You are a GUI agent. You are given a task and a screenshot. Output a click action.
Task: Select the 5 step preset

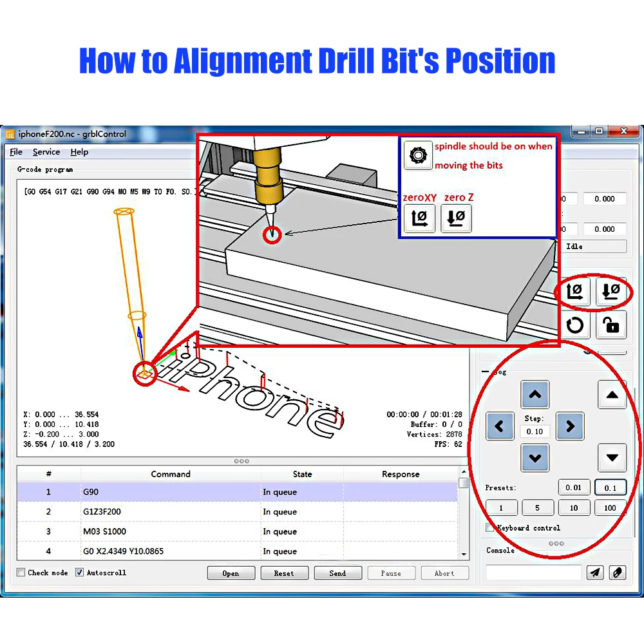pos(538,507)
